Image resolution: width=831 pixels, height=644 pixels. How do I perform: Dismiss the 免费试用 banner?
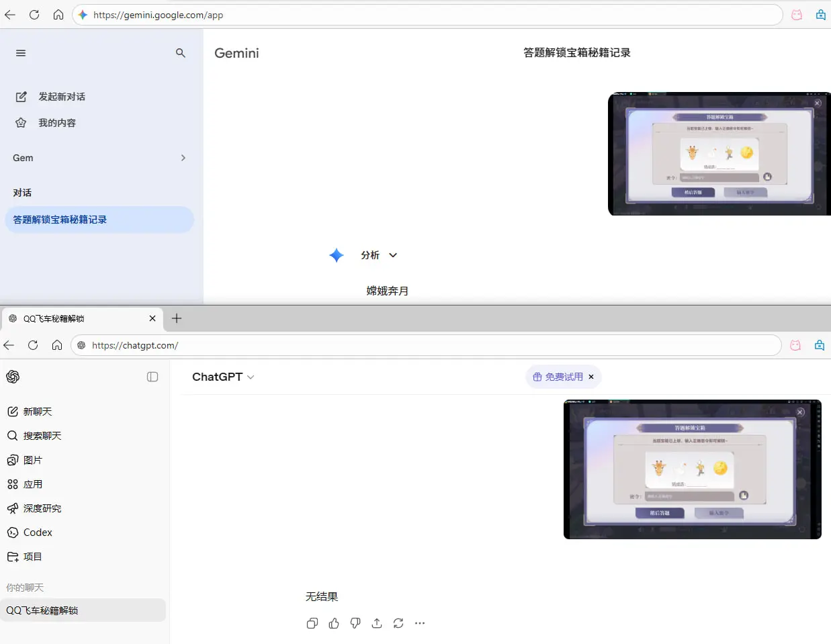tap(591, 377)
